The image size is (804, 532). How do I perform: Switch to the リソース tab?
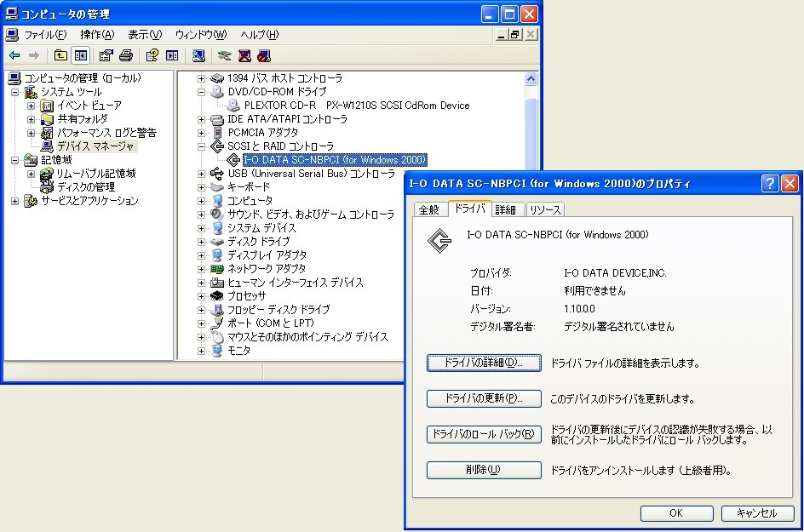545,209
